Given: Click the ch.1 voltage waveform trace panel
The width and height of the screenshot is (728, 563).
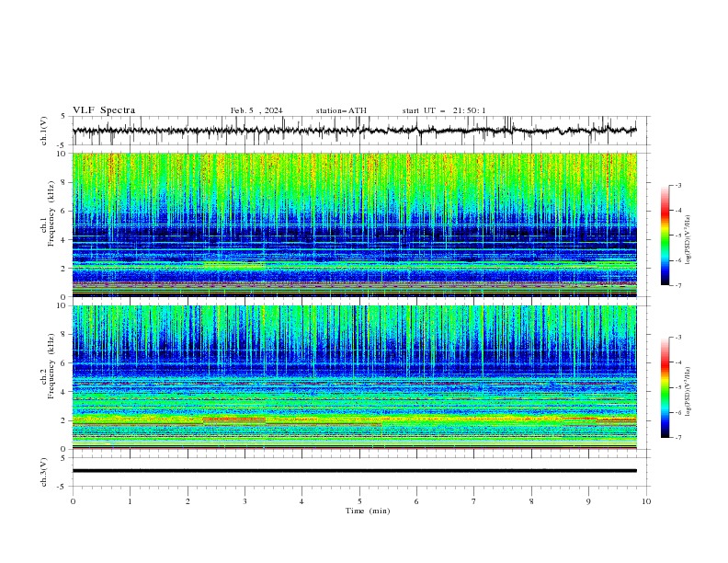Looking at the screenshot, I should point(359,131).
